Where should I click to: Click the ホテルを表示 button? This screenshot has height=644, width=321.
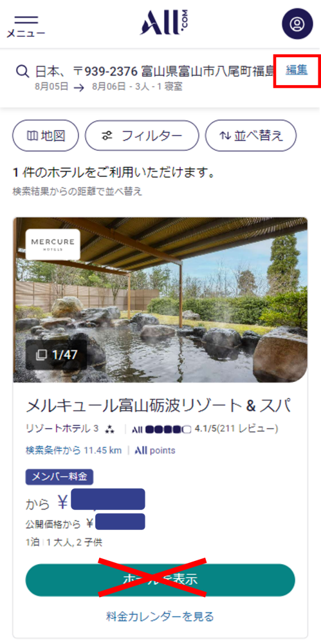161,580
